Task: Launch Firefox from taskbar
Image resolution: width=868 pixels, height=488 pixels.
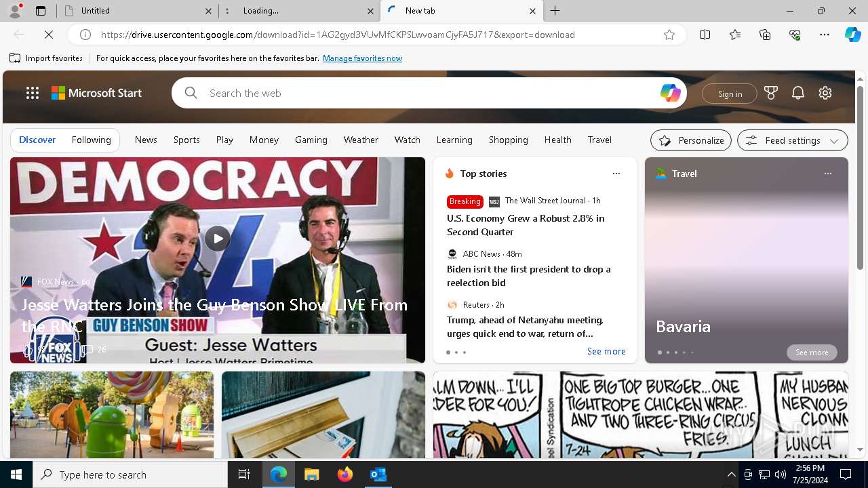Action: point(345,474)
